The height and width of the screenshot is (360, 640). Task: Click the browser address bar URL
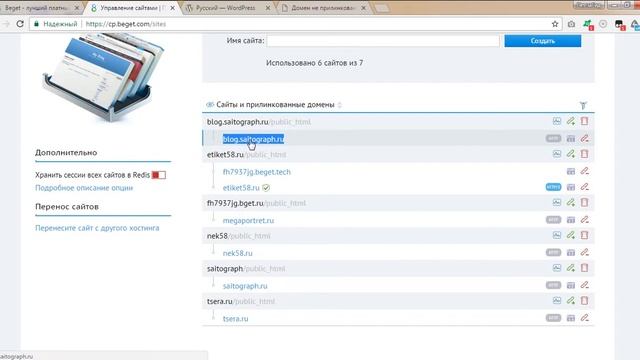click(x=126, y=24)
